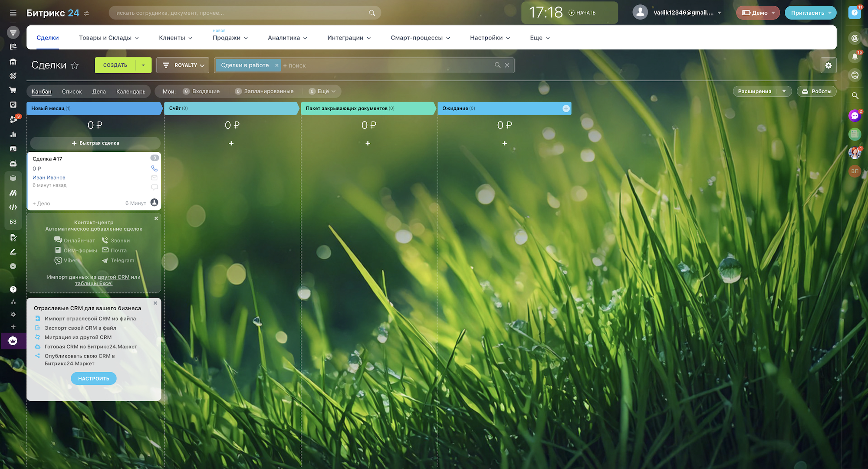Follow таблицы Excel import link

pyautogui.click(x=94, y=284)
